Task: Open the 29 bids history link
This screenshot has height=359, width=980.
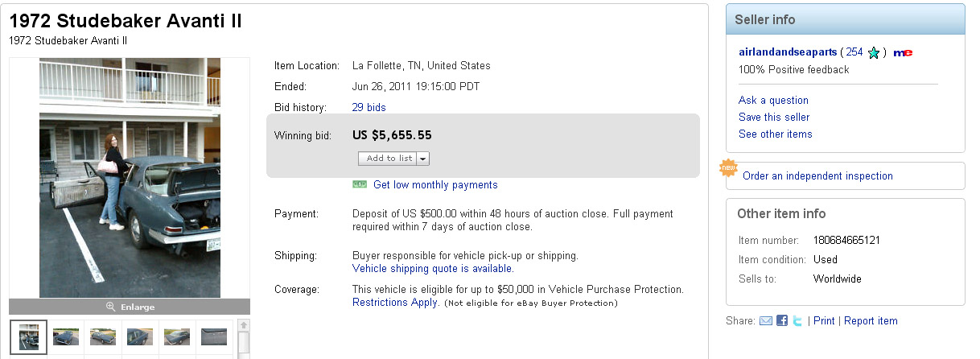Action: coord(369,107)
